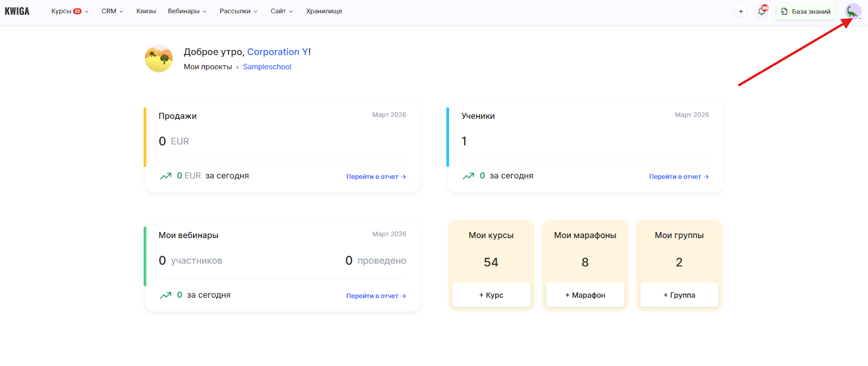Image resolution: width=868 pixels, height=366 pixels.
Task: Expand the Сайт dropdown menu
Action: pyautogui.click(x=282, y=11)
